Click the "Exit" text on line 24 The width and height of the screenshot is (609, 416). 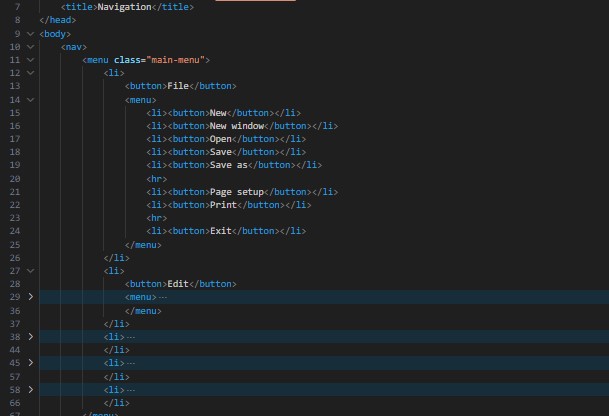click(x=221, y=231)
